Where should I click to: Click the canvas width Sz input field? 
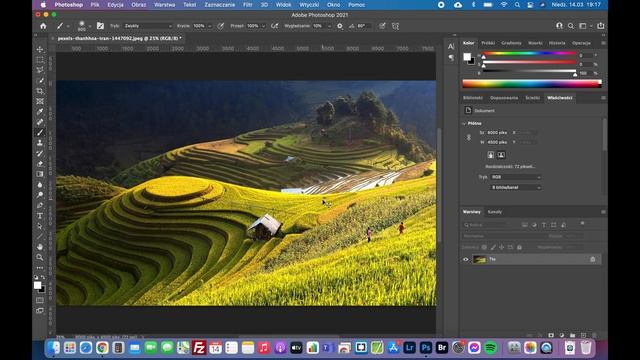coord(498,133)
